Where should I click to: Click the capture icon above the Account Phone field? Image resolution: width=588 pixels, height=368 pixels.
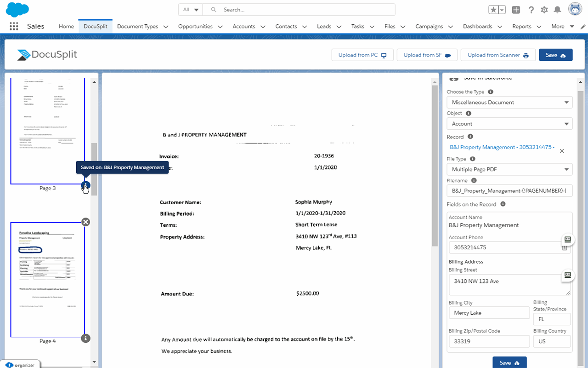[x=567, y=240]
